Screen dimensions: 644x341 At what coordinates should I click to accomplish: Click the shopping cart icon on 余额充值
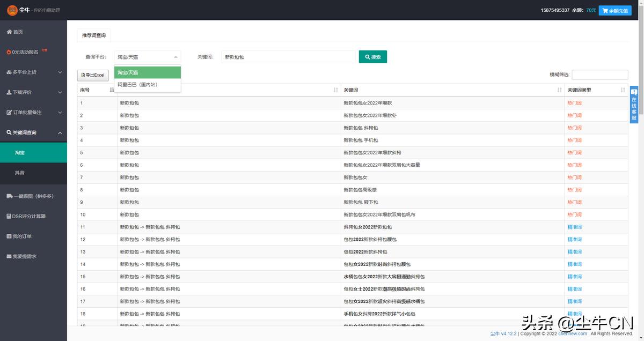pos(604,10)
